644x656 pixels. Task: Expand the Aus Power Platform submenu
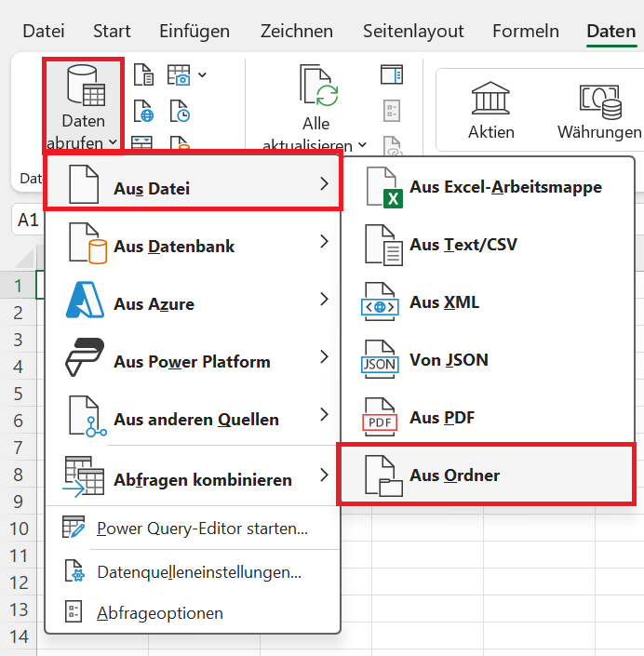[193, 358]
